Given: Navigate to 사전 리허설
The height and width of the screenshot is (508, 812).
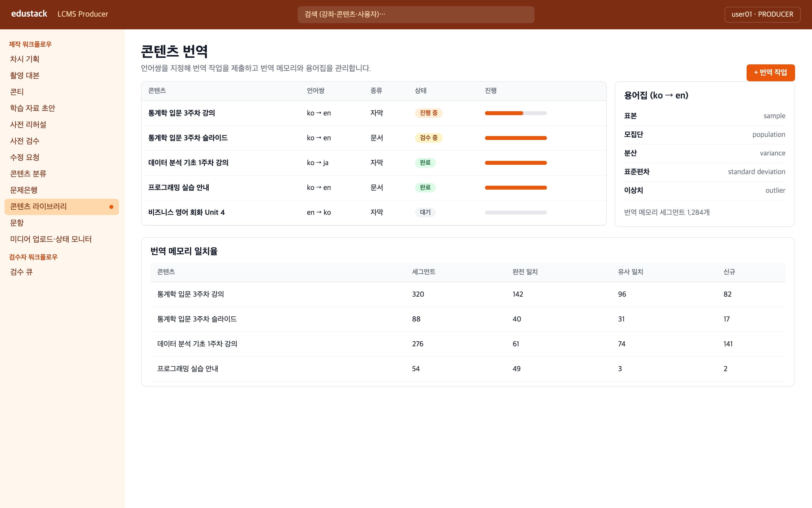Looking at the screenshot, I should click(x=62, y=125).
